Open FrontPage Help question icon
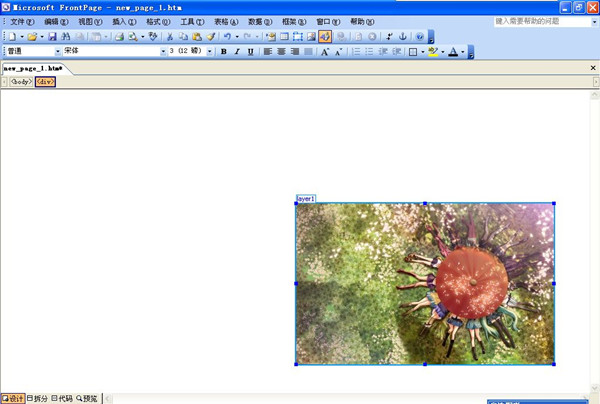The width and height of the screenshot is (600, 404). pyautogui.click(x=420, y=36)
